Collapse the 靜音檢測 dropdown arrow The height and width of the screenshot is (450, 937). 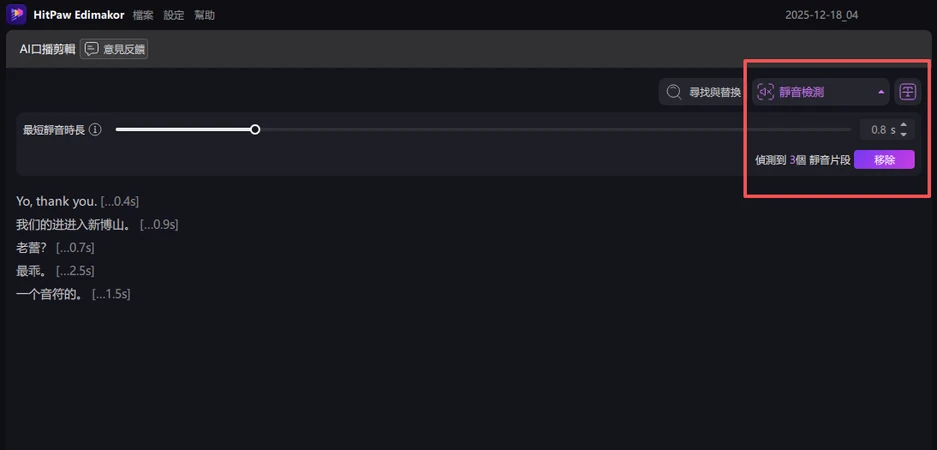click(881, 92)
